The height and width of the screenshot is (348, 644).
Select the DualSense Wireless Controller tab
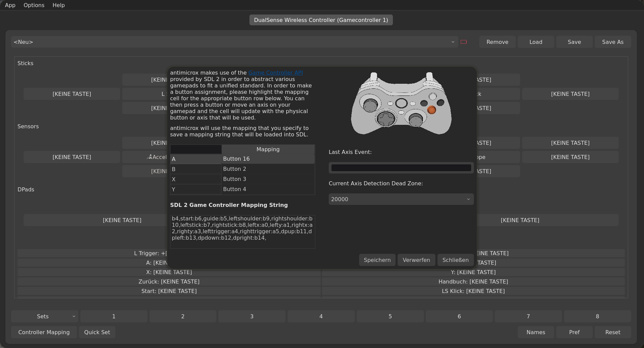point(321,20)
